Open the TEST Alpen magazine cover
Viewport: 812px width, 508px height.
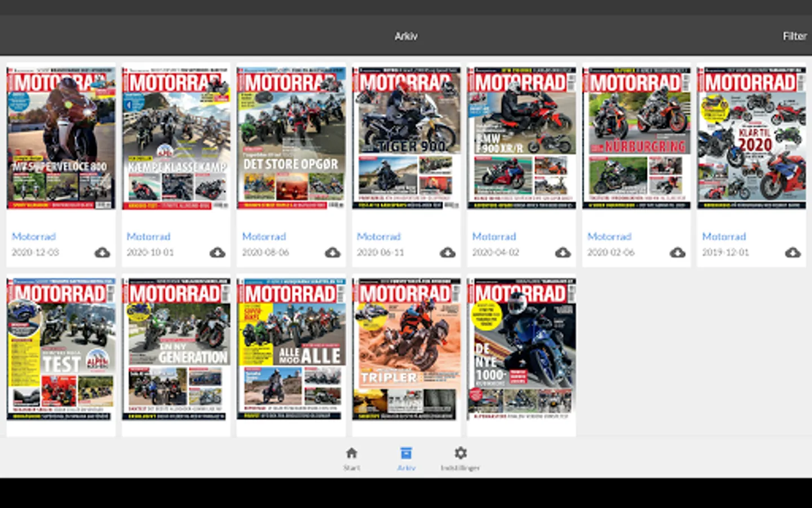pos(61,349)
